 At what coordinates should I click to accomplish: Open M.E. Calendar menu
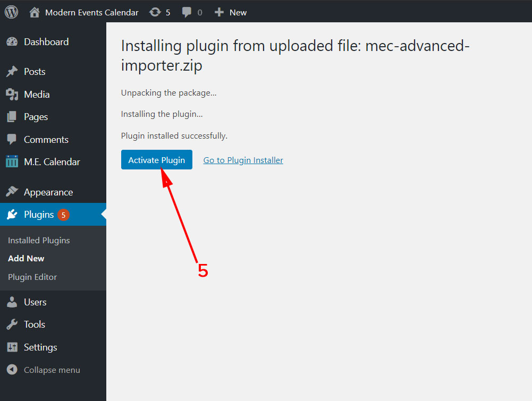click(52, 162)
